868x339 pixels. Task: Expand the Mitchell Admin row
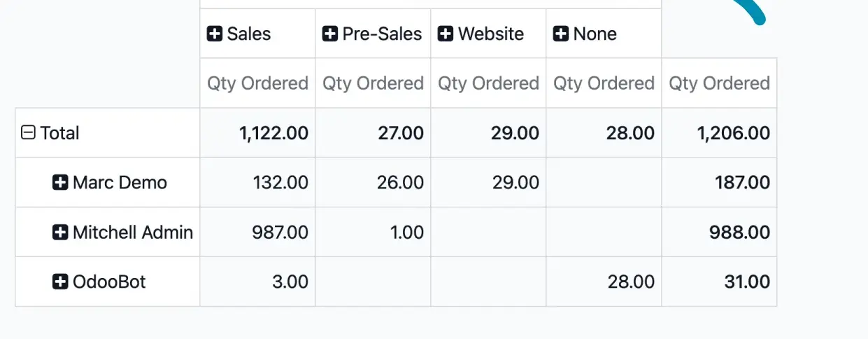pos(60,233)
